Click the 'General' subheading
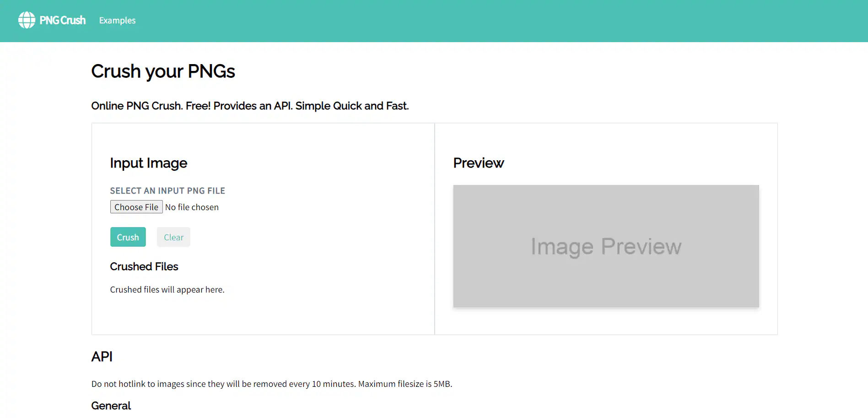868x418 pixels. (111, 406)
